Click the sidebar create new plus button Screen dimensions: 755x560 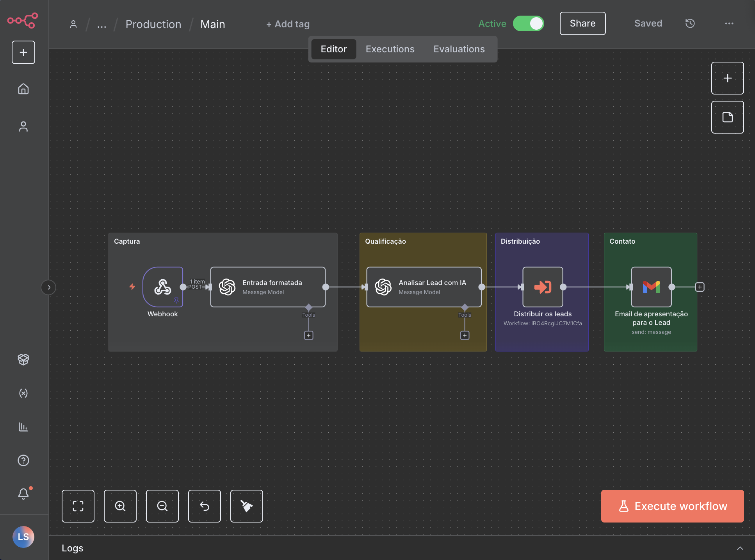[x=23, y=52]
